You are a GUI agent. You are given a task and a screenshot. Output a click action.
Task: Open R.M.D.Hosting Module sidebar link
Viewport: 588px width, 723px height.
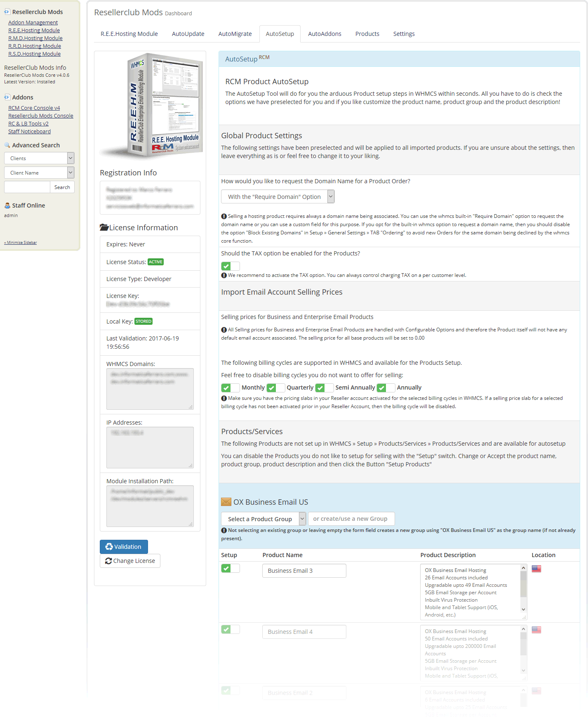[35, 38]
